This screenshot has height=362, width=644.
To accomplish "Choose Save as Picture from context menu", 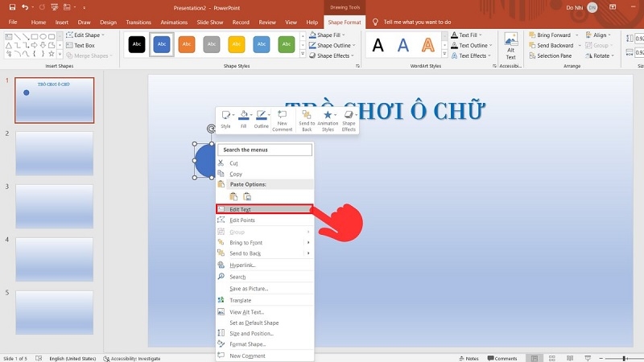I will coord(265,289).
